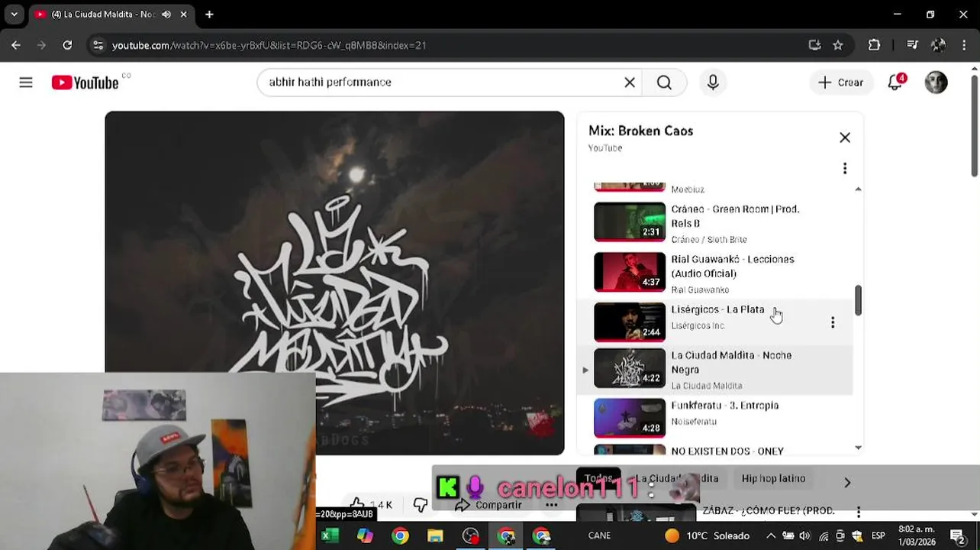The image size is (980, 550).
Task: Like the video with thumbs up
Action: (x=358, y=504)
